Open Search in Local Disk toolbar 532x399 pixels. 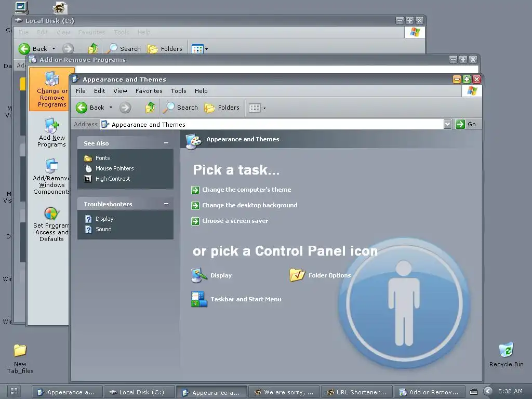tap(124, 49)
